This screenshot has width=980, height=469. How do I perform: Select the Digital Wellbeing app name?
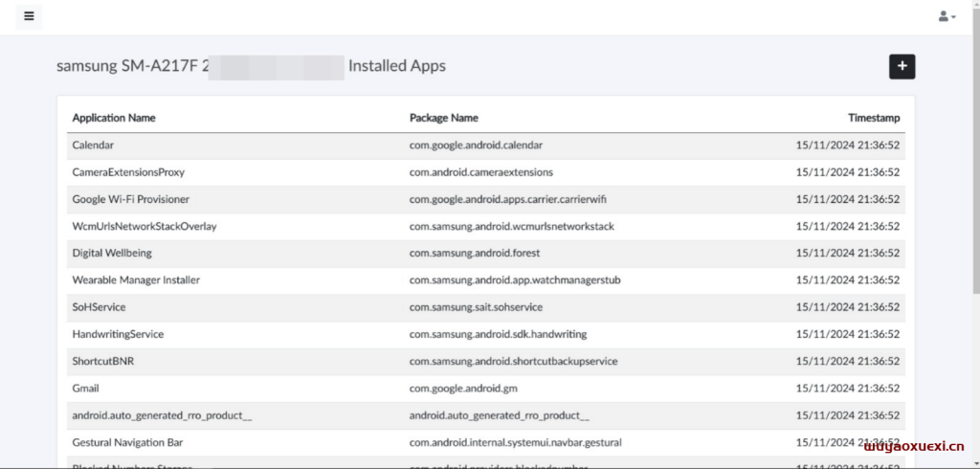112,254
